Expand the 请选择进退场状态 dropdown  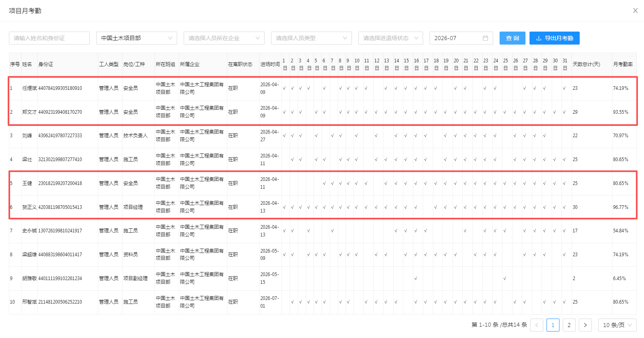[391, 38]
